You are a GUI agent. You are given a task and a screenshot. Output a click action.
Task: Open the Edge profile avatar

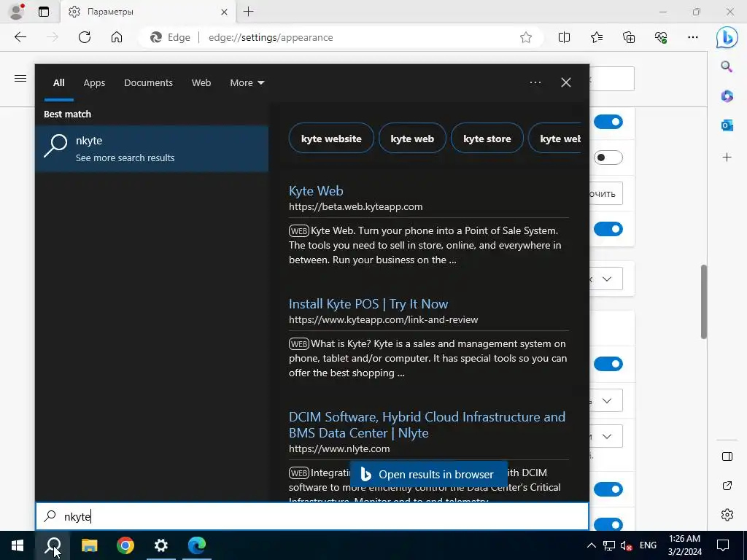[18, 12]
